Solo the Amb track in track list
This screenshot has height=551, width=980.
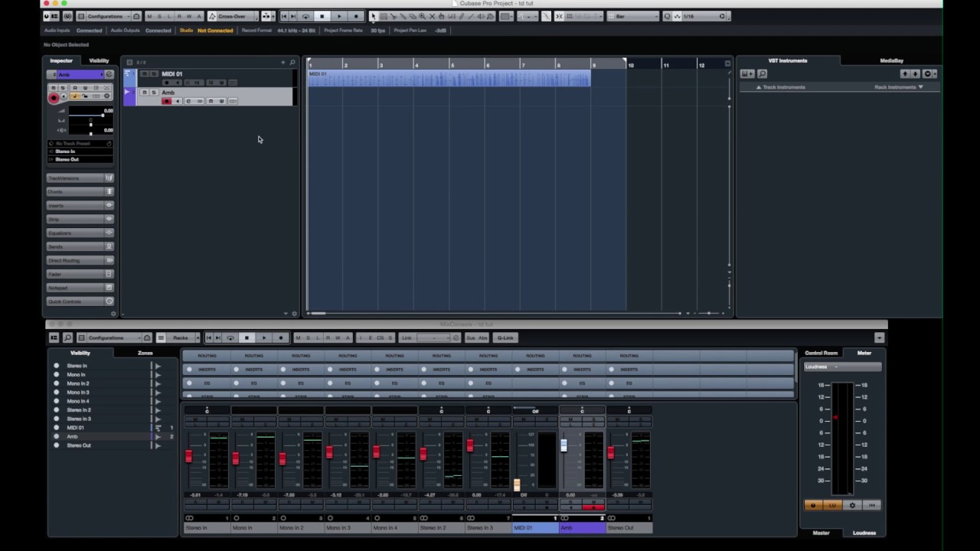(x=153, y=93)
